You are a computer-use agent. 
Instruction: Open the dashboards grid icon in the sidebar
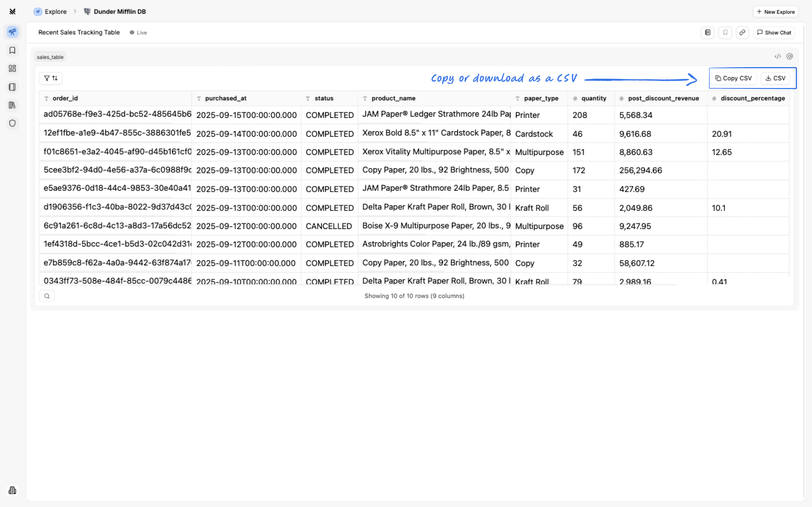pyautogui.click(x=12, y=69)
